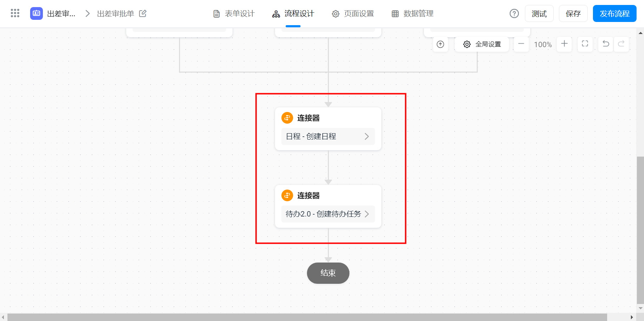Switch to the 表单设计 tab
This screenshot has width=644, height=321.
234,13
